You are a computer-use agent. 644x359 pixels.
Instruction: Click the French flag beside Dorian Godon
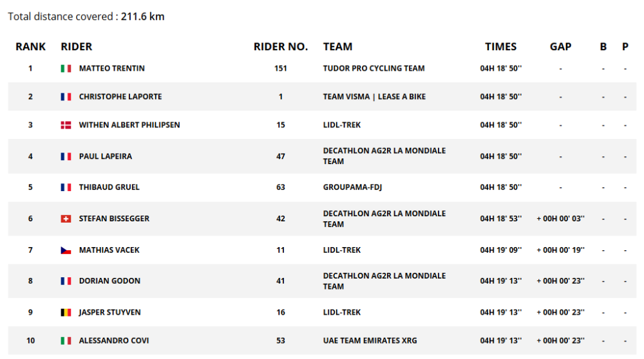66,281
